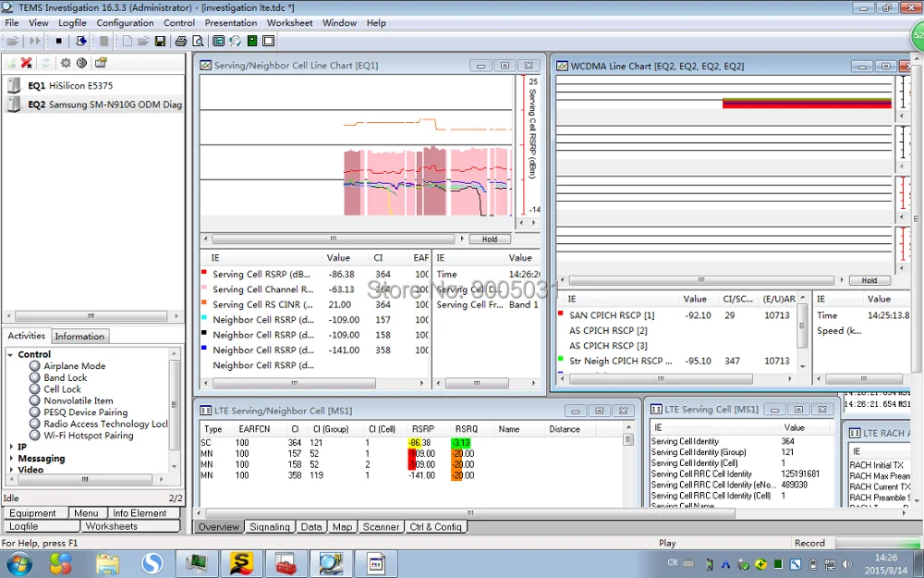Click Hold in the Serving/Neighbor Cell Line Chart
Image resolution: width=924 pixels, height=578 pixels.
click(489, 239)
